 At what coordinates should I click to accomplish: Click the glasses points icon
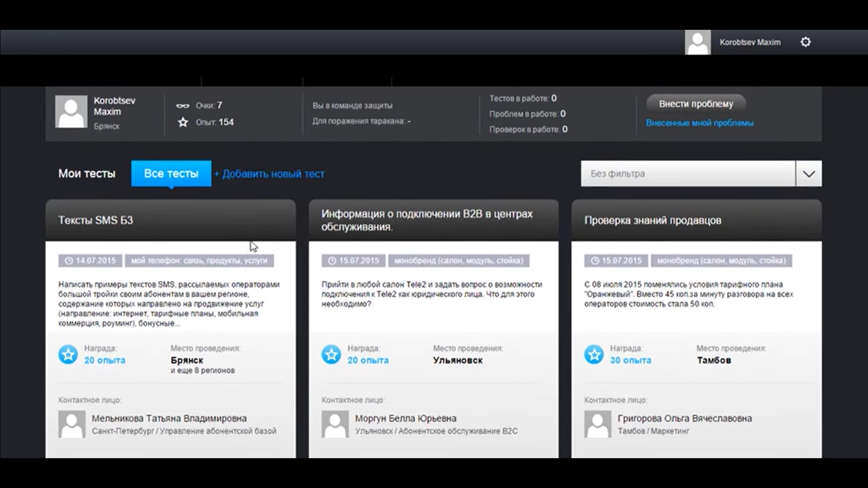pyautogui.click(x=183, y=106)
